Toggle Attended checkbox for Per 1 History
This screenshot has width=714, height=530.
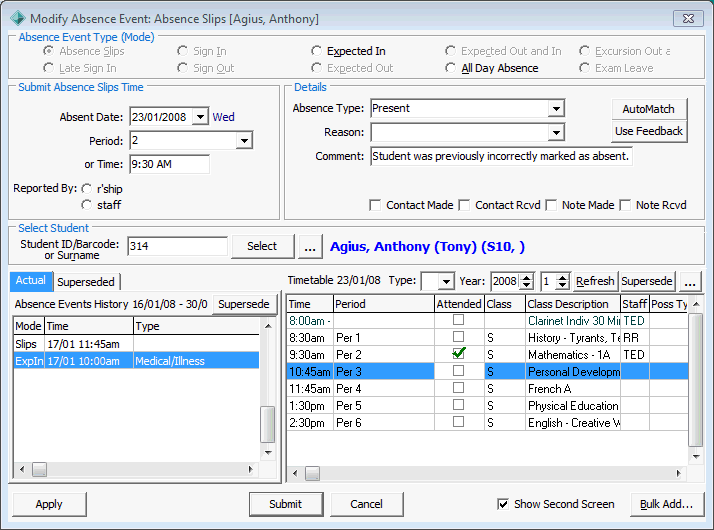[459, 337]
